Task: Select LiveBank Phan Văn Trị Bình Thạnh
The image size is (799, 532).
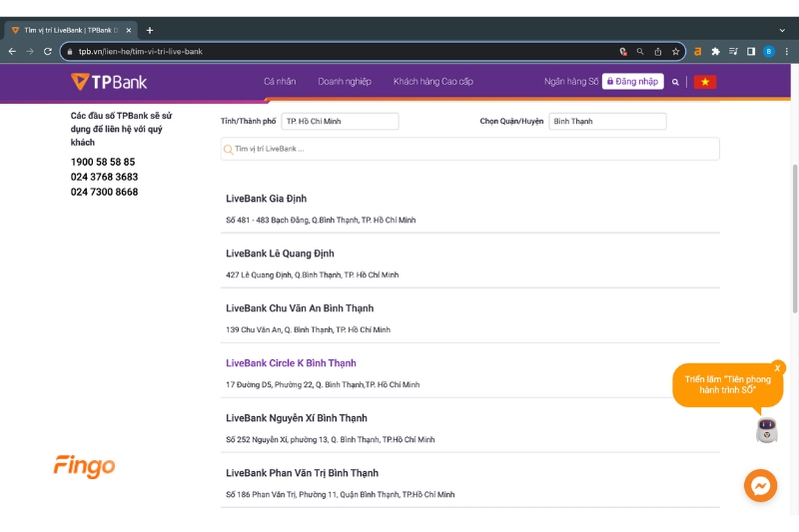Action: pos(303,473)
